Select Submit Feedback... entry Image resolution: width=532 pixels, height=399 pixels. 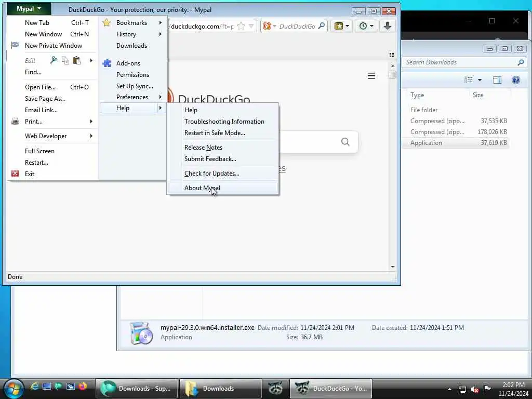210,159
